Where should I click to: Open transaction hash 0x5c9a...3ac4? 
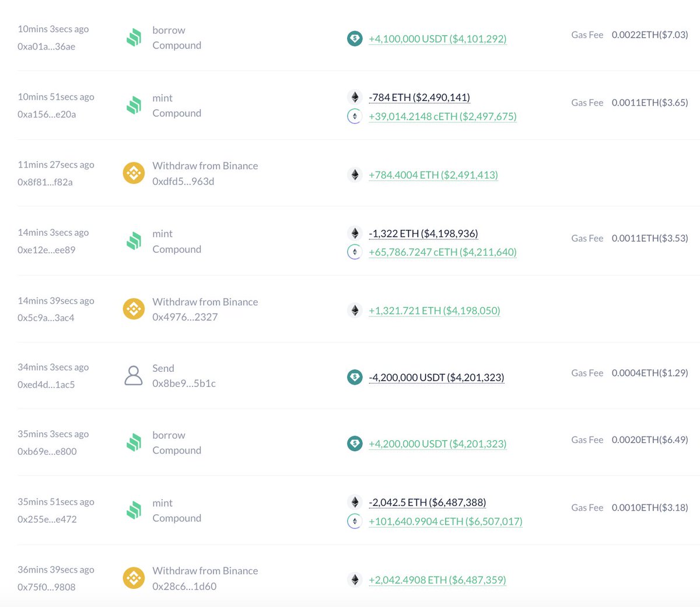[45, 318]
